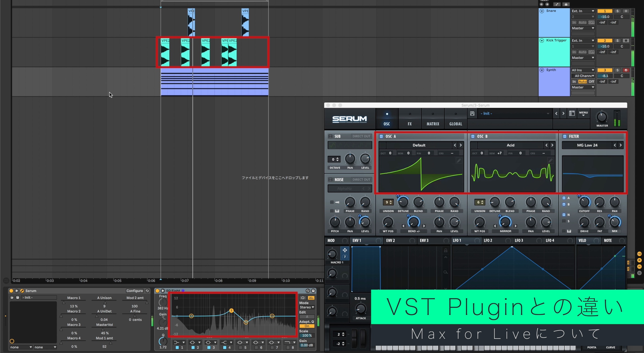Click OSC A wavetable edit pencil icon

point(459,160)
